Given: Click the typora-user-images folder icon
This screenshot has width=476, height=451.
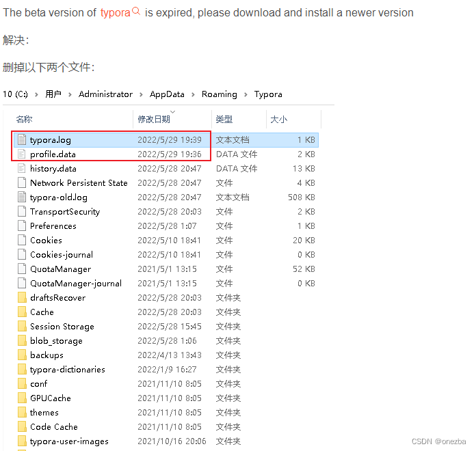Looking at the screenshot, I should coord(22,441).
